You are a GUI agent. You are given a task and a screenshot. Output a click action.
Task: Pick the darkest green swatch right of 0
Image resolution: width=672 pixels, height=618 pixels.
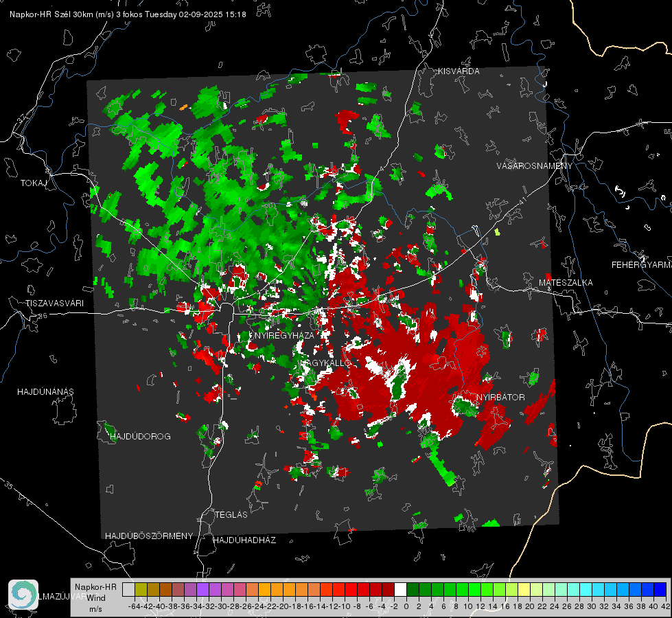click(x=413, y=589)
